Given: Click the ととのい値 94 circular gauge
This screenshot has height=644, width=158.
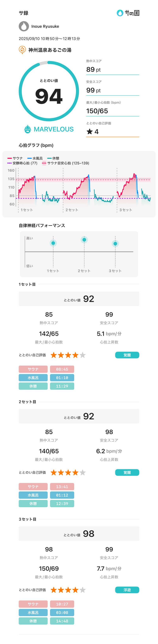Looking at the screenshot, I should [x=49, y=91].
